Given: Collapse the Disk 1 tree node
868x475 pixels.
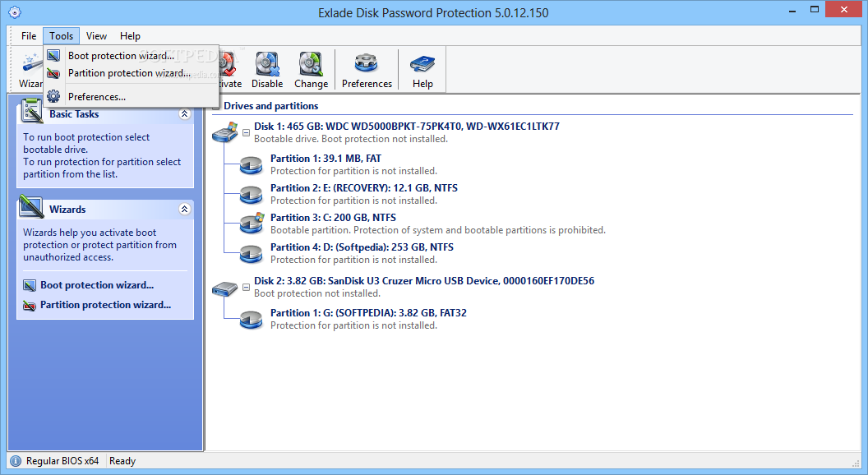Looking at the screenshot, I should click(247, 132).
